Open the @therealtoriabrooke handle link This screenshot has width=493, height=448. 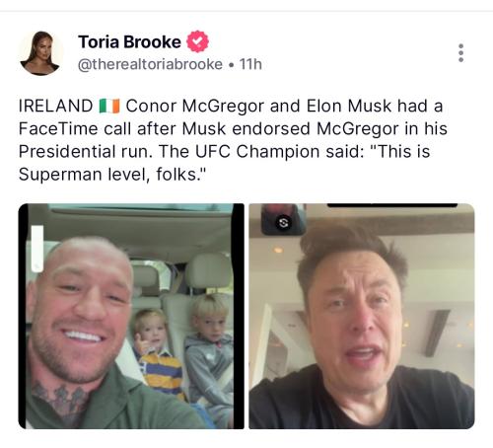coord(150,64)
